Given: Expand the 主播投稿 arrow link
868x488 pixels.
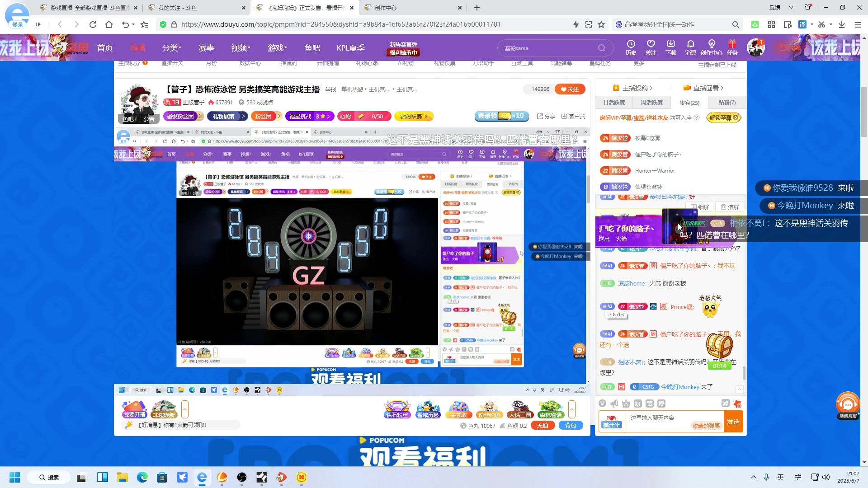Looking at the screenshot, I should pos(633,88).
